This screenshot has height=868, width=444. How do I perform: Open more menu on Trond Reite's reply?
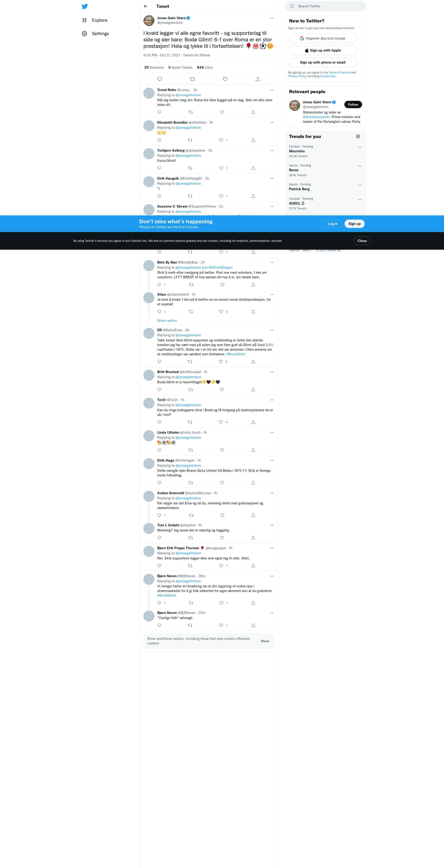272,90
